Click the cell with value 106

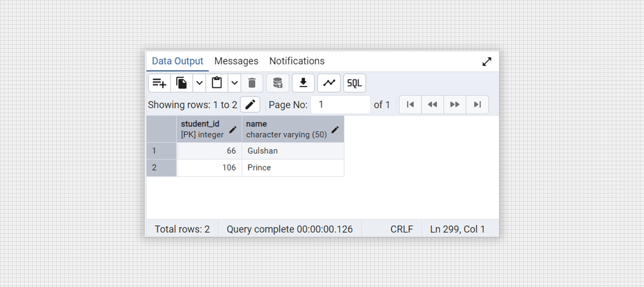click(x=209, y=168)
